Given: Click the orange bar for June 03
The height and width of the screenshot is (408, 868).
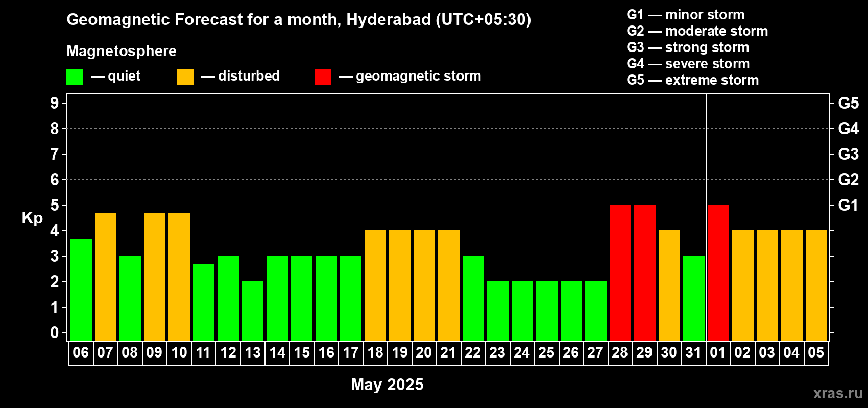Looking at the screenshot, I should click(x=767, y=285).
